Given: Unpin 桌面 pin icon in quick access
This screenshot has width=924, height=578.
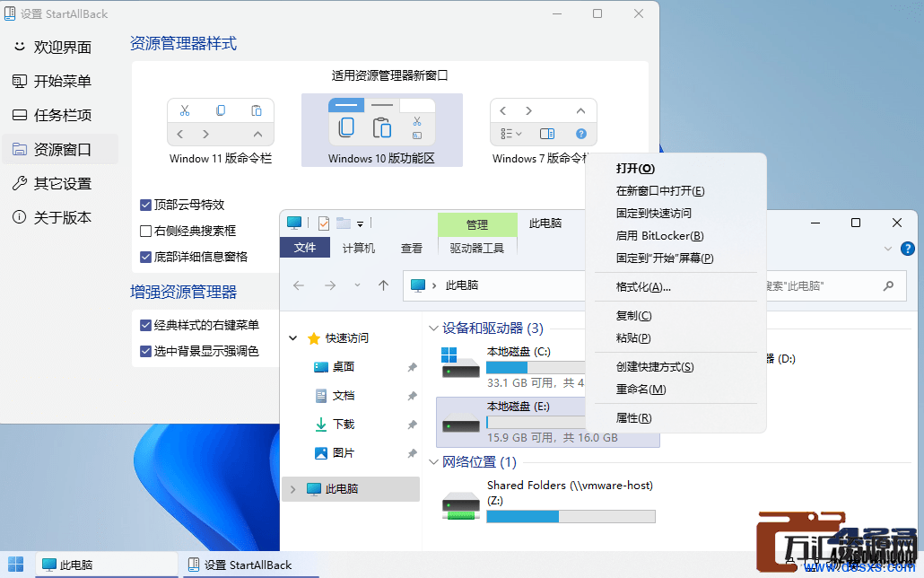Looking at the screenshot, I should (412, 367).
